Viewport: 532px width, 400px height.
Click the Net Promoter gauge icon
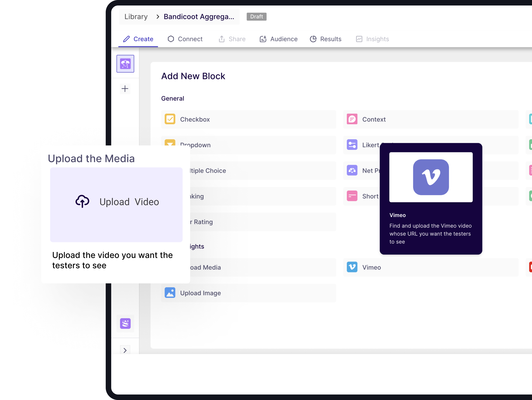coord(352,170)
